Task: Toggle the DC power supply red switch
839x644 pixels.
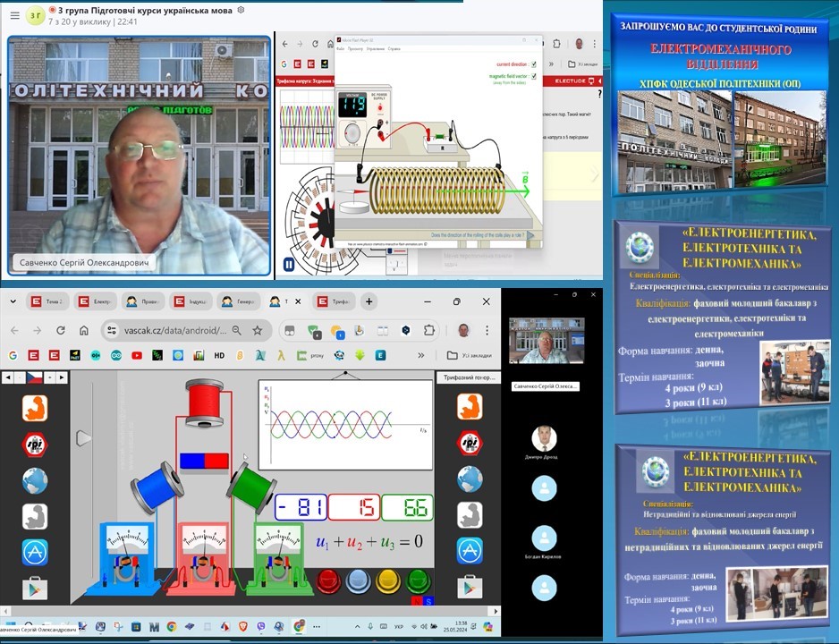Action: pyautogui.click(x=380, y=108)
